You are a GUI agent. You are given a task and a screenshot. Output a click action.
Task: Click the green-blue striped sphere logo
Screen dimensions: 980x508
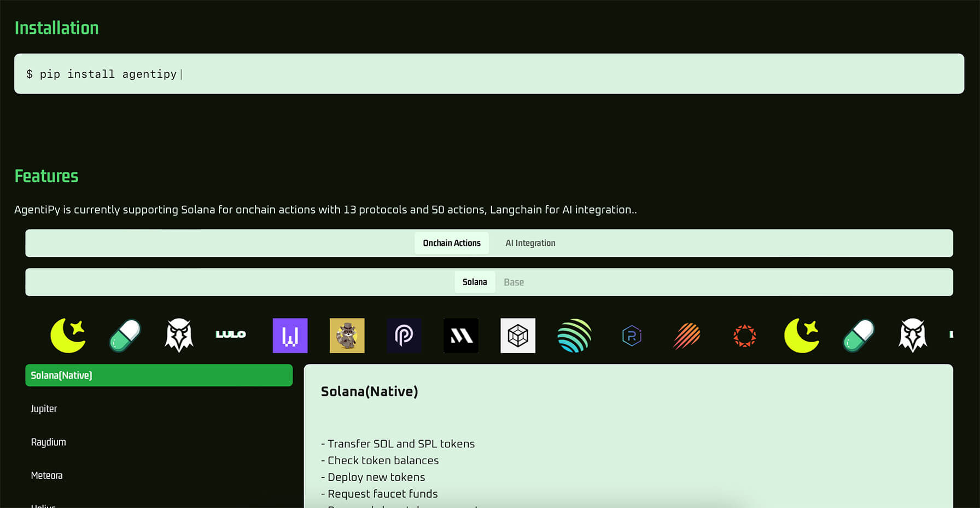tap(574, 336)
